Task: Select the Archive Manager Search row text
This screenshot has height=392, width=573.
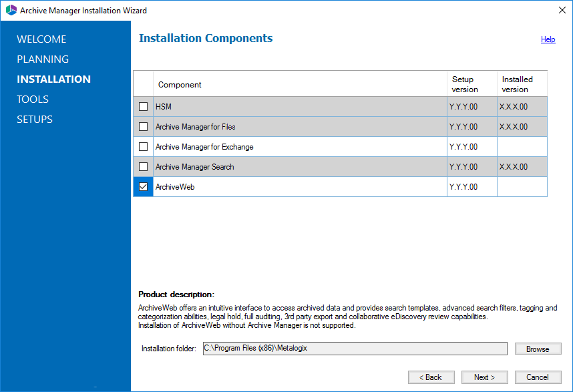Action: tap(195, 167)
